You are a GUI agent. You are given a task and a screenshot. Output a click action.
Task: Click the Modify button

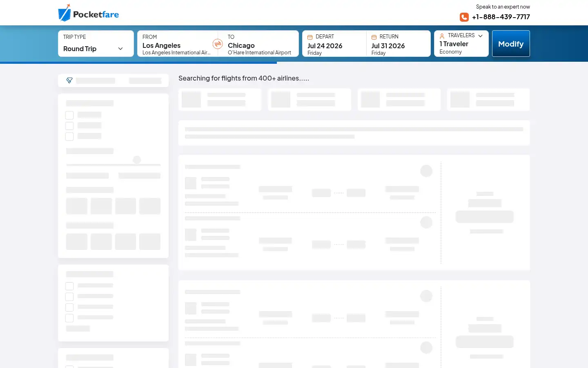click(511, 44)
